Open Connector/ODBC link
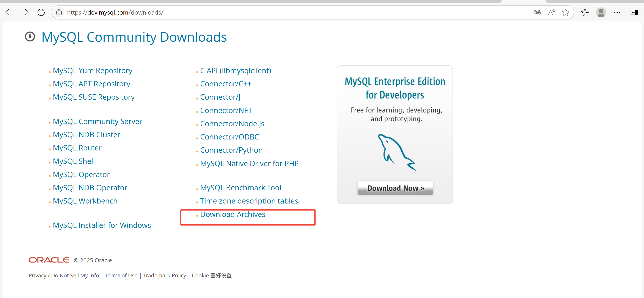The height and width of the screenshot is (298, 644). coord(229,137)
